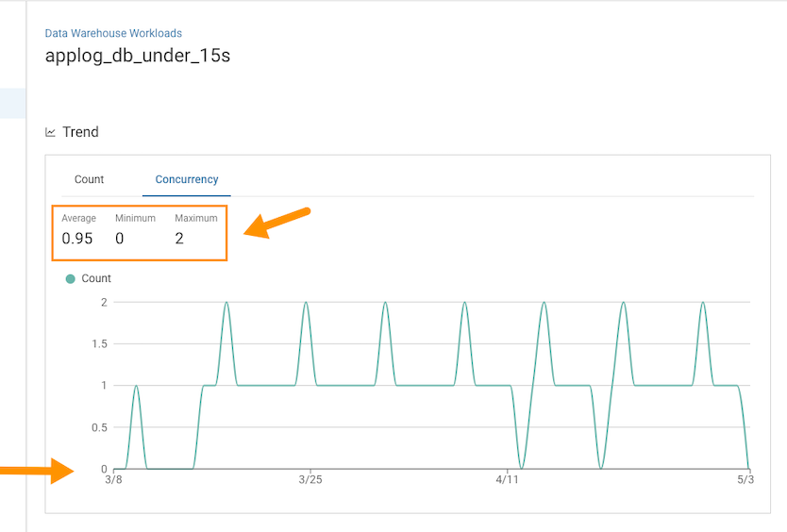Toggle the Count series legend label
The height and width of the screenshot is (532, 787).
tap(96, 278)
